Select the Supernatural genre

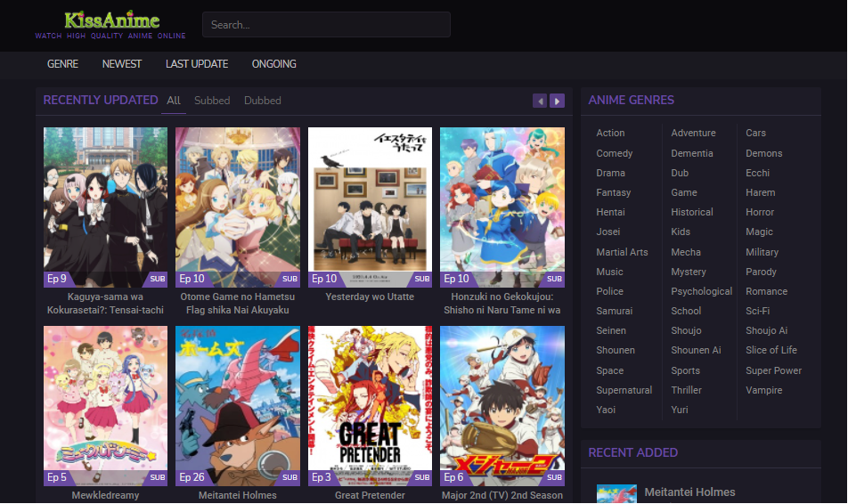[624, 390]
